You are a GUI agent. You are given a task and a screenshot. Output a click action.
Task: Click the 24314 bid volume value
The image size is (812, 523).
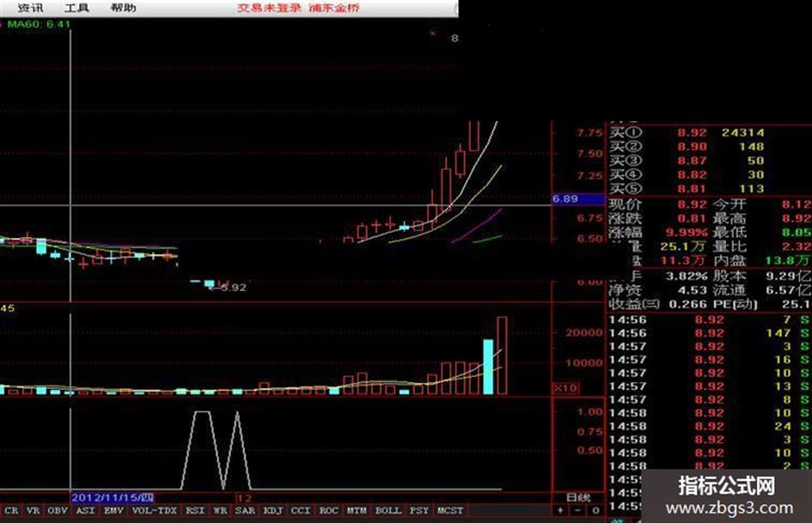(743, 133)
